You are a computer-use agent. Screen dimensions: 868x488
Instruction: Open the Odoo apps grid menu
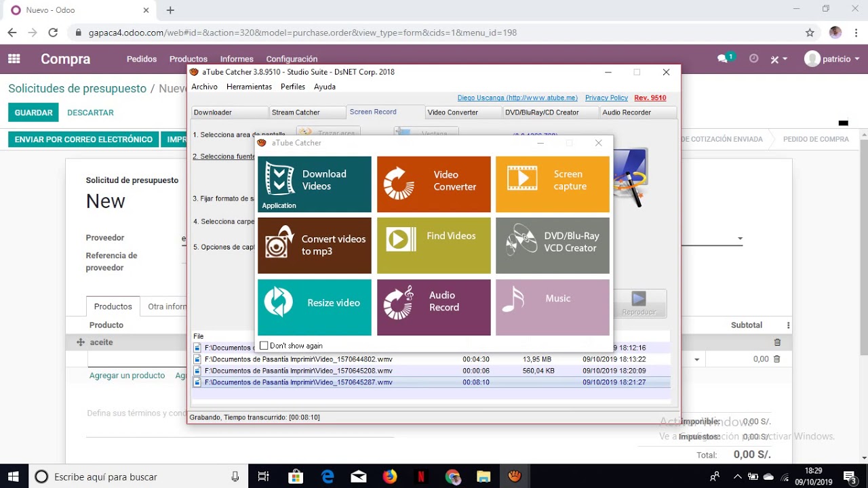14,59
